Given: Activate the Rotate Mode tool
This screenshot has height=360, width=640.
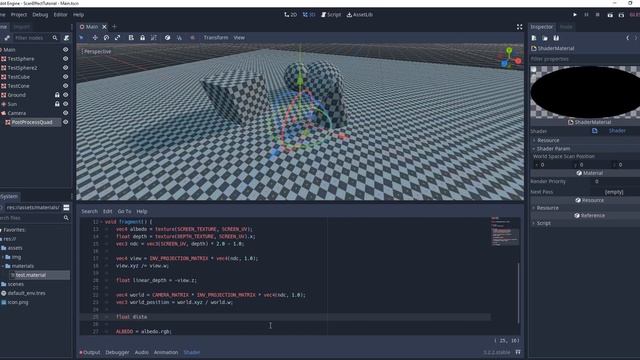Looking at the screenshot, I should click(x=106, y=38).
